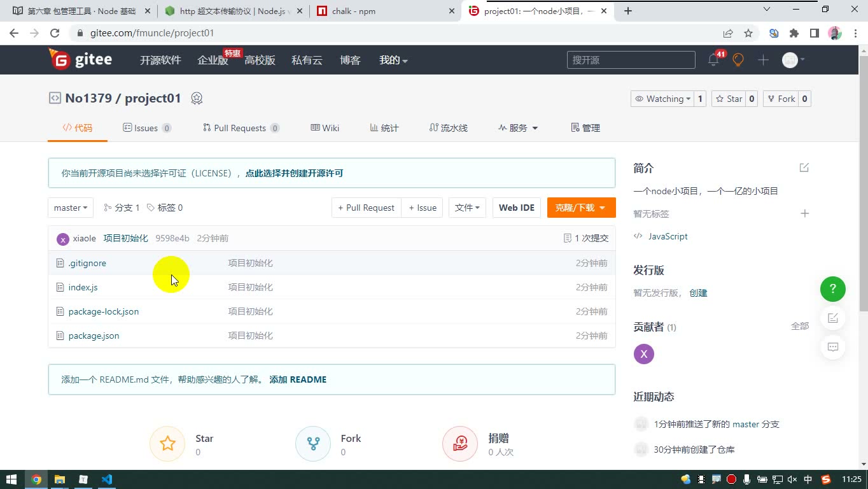Open the Pull Requests tab
The width and height of the screenshot is (868, 489).
point(241,128)
